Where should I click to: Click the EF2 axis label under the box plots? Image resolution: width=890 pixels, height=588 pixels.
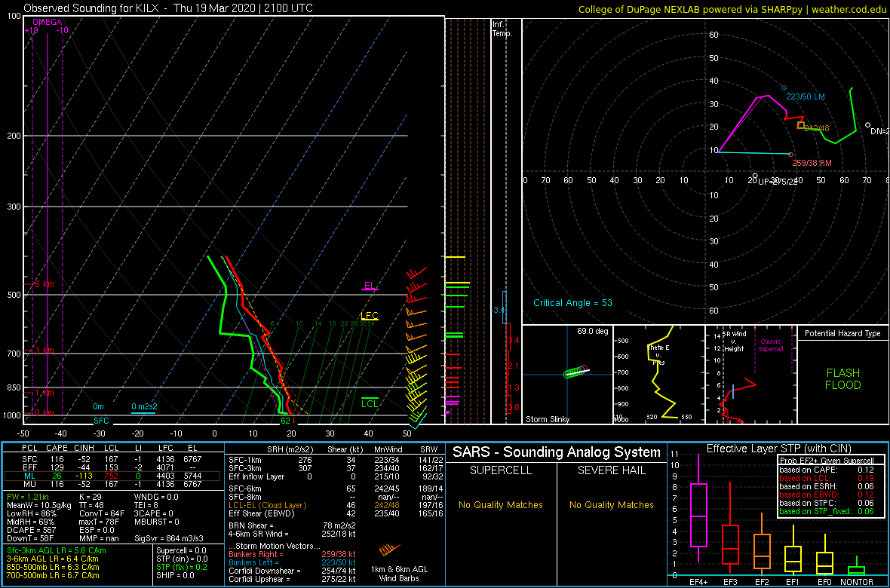[x=762, y=582]
